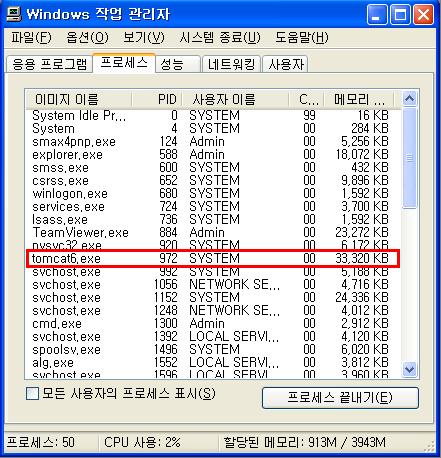The image size is (441, 458).
Task: Select the TeamViewer.exe process
Action: tap(213, 232)
